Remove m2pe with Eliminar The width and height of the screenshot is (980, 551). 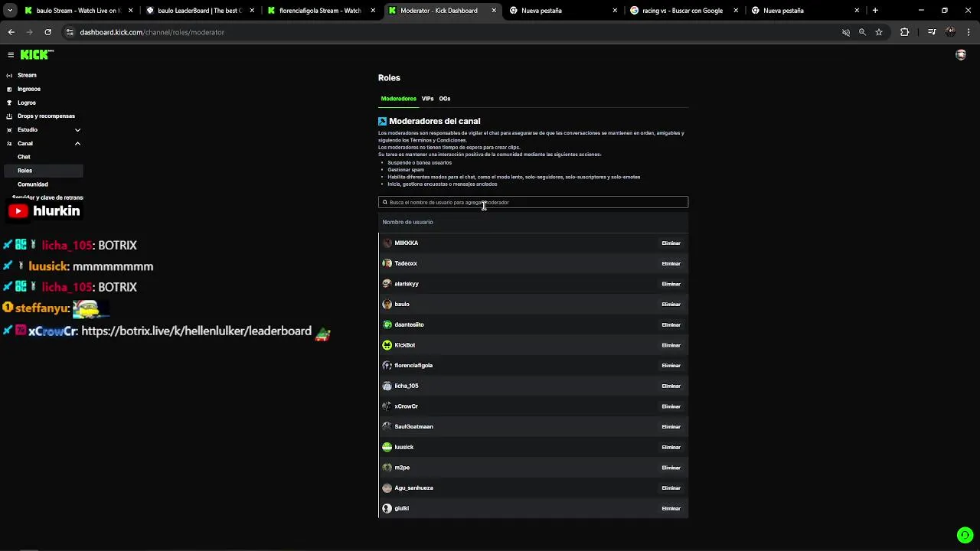(x=671, y=468)
